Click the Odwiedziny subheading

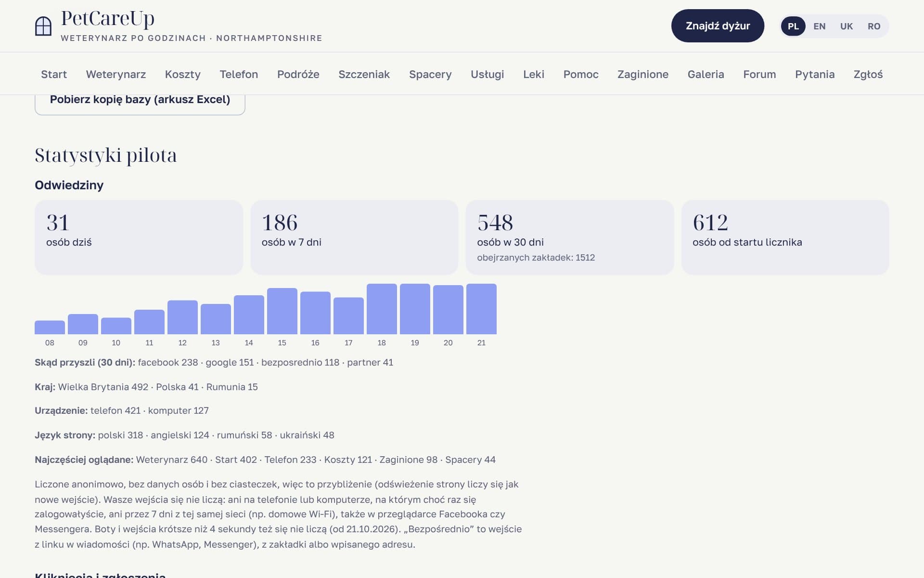[x=69, y=185]
